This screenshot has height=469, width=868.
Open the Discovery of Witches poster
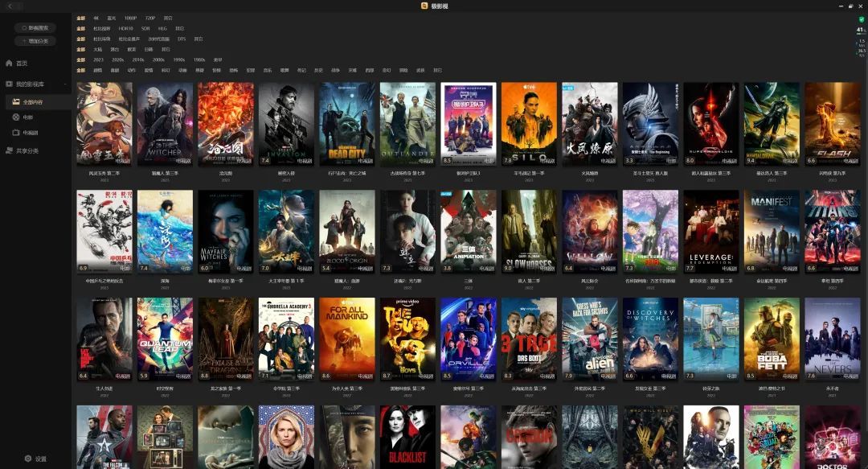[x=650, y=339]
